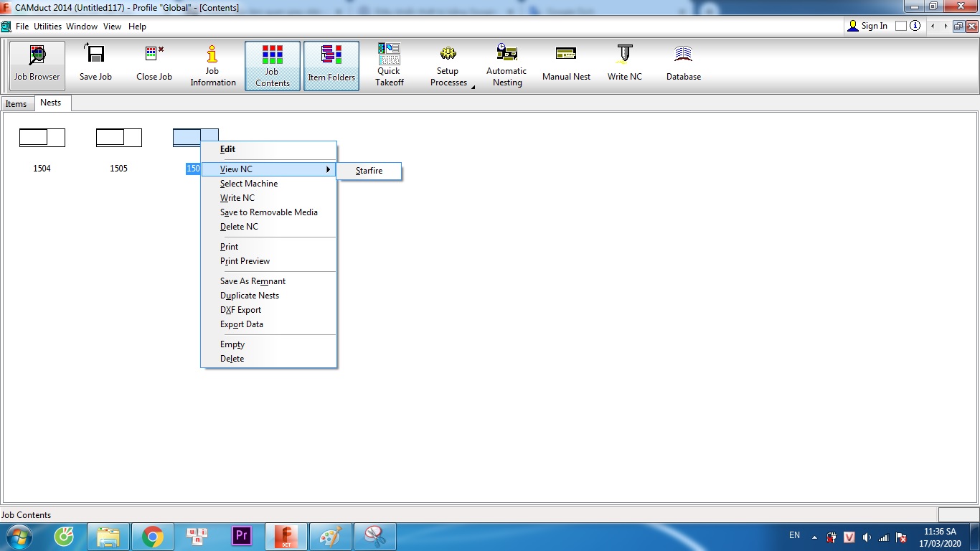This screenshot has width=980, height=551.
Task: Open the File menu
Action: tap(22, 27)
